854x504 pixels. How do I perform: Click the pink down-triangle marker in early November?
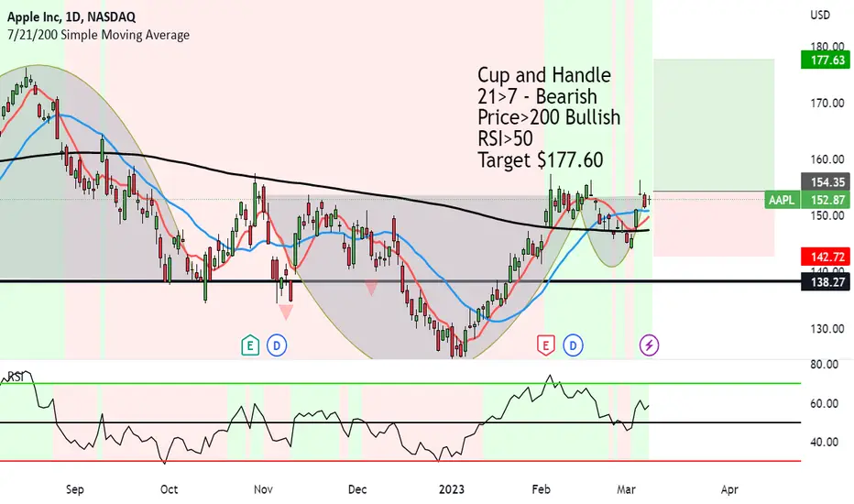pos(286,312)
